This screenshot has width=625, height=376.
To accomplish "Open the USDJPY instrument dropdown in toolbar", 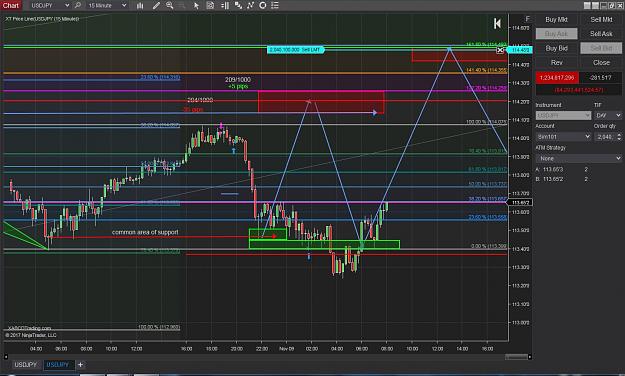I will (x=49, y=5).
